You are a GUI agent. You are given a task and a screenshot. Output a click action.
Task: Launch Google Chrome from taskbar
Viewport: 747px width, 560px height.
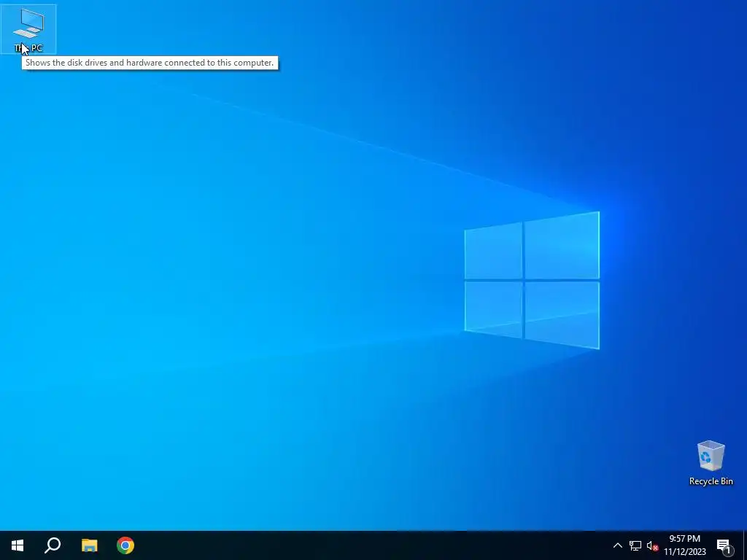tap(125, 545)
